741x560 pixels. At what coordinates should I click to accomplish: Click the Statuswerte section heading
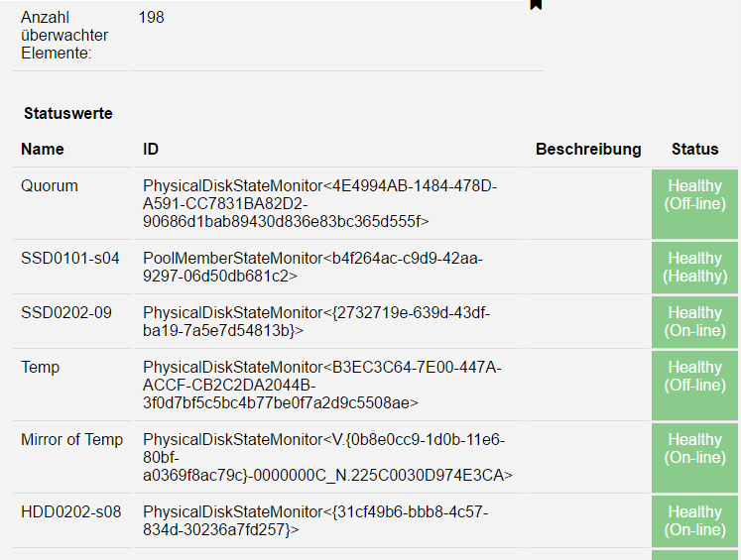pyautogui.click(x=68, y=114)
